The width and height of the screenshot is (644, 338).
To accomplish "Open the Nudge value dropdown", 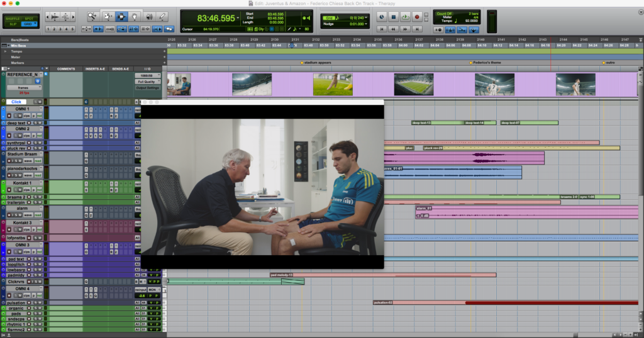I will (366, 24).
